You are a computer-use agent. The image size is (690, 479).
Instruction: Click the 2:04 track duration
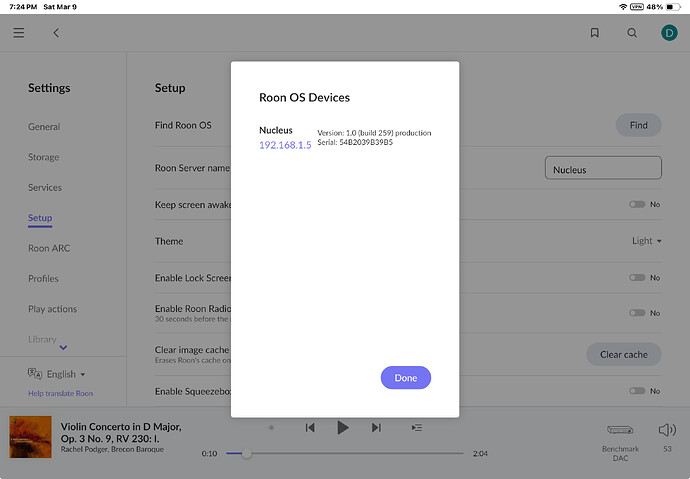point(480,453)
